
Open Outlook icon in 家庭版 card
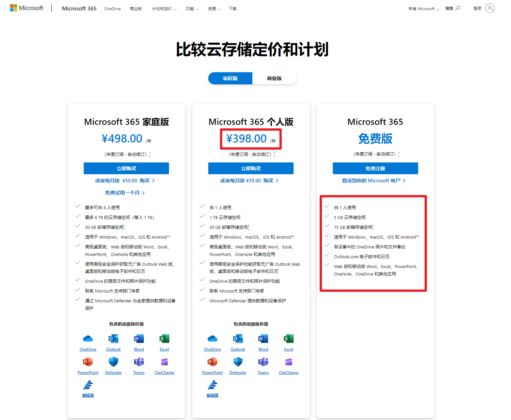tap(113, 339)
